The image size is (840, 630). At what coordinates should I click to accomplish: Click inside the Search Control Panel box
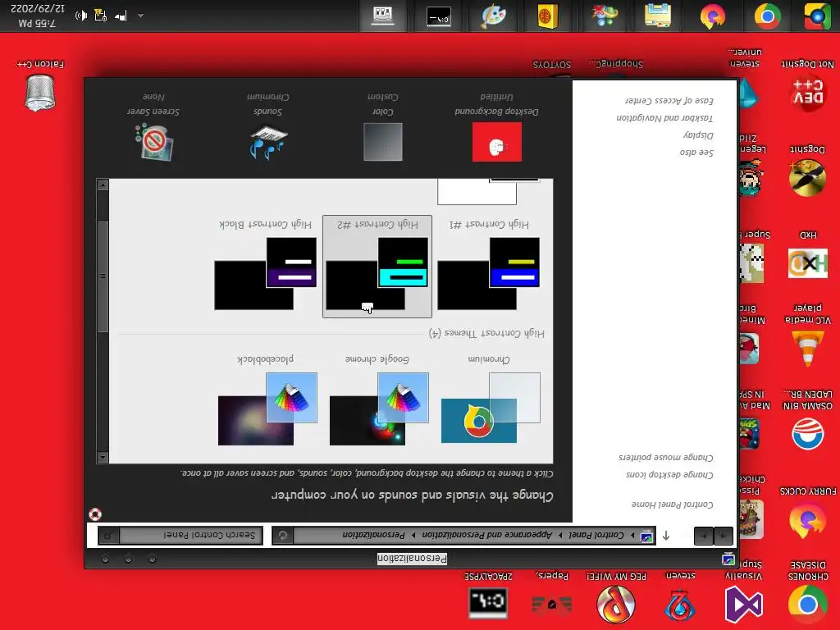[x=190, y=535]
